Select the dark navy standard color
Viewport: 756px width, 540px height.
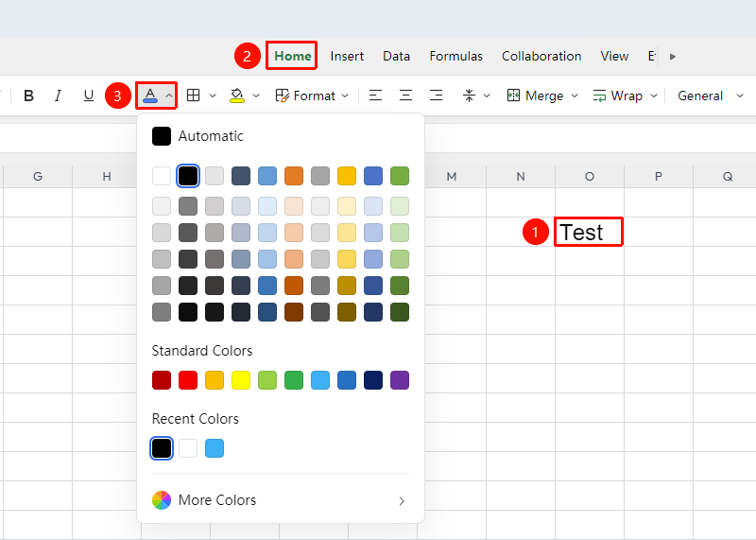pos(373,380)
